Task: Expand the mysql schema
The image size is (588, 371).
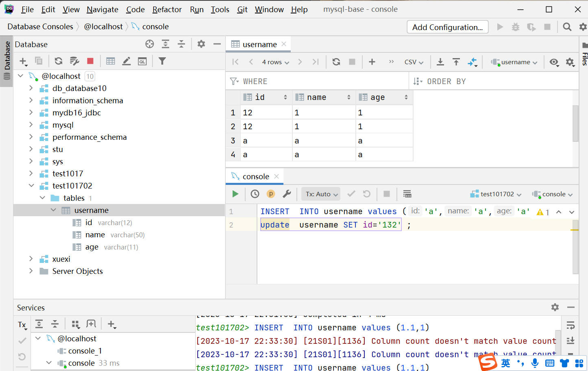Action: click(x=31, y=125)
